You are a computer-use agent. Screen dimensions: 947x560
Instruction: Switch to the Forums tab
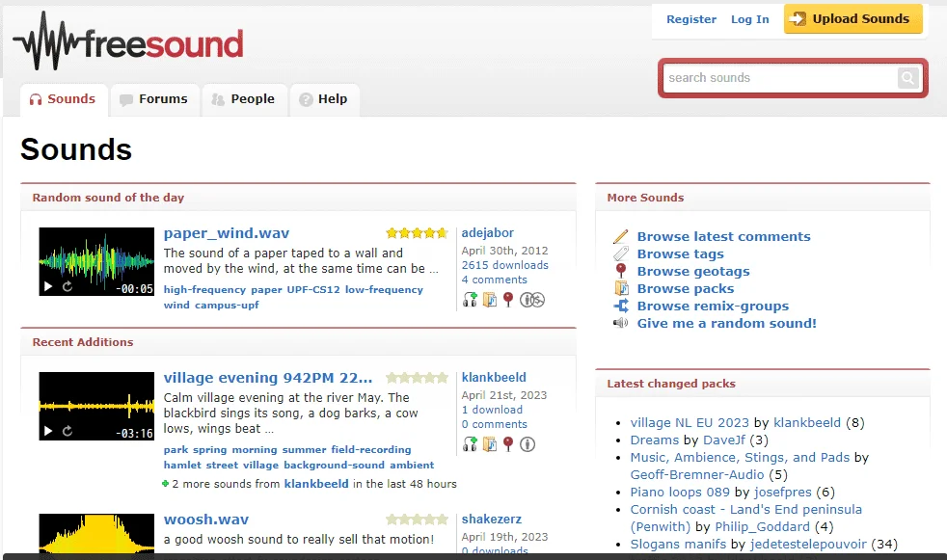(154, 99)
